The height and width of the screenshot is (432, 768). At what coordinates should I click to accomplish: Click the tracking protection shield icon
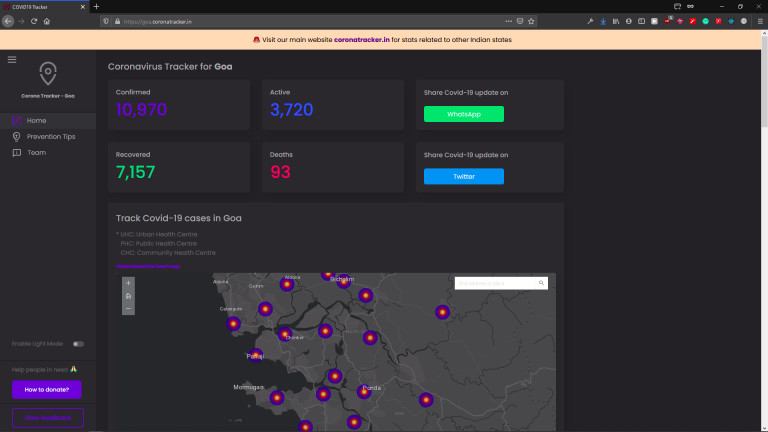[x=106, y=22]
